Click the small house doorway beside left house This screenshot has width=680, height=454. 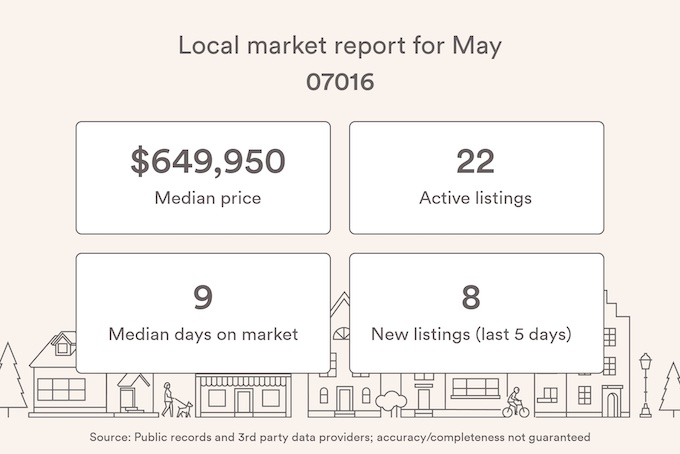(128, 398)
